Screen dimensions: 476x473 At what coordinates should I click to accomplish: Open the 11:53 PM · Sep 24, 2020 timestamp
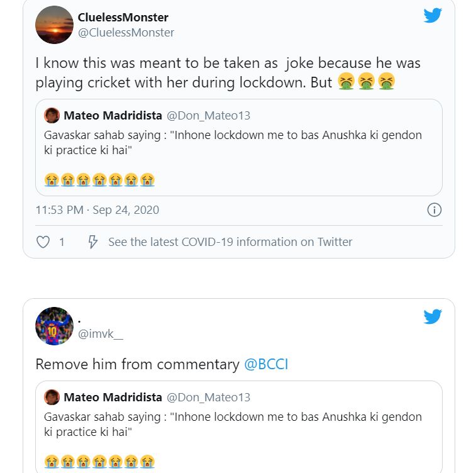(x=97, y=210)
